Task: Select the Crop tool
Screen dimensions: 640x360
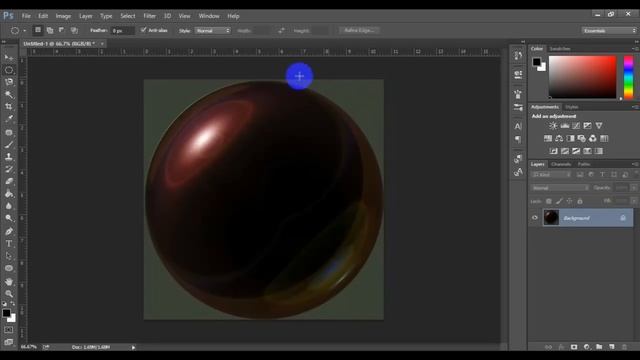Action: pyautogui.click(x=9, y=107)
